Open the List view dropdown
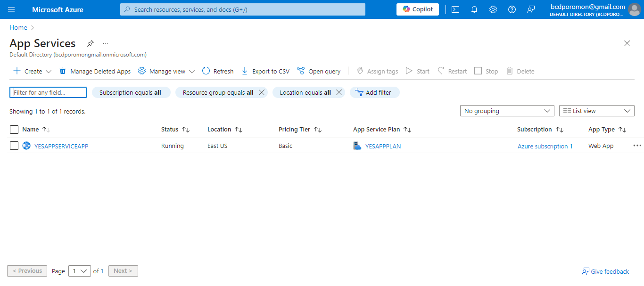Image resolution: width=644 pixels, height=286 pixels. (x=597, y=111)
